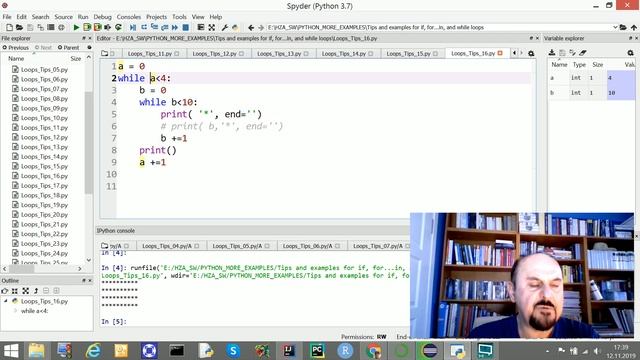
Task: Close the Loops_Tips_12.py editor tab
Action: tap(242, 53)
